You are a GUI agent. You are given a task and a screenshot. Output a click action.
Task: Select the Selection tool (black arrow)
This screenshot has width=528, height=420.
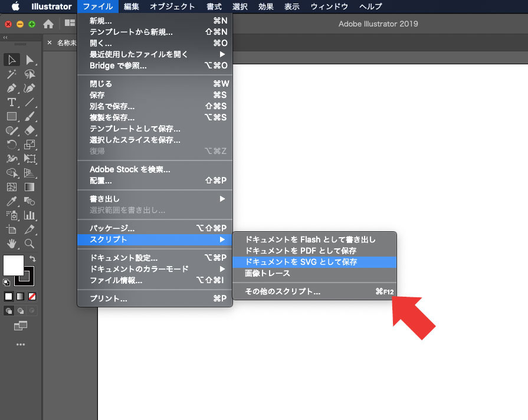pyautogui.click(x=12, y=60)
